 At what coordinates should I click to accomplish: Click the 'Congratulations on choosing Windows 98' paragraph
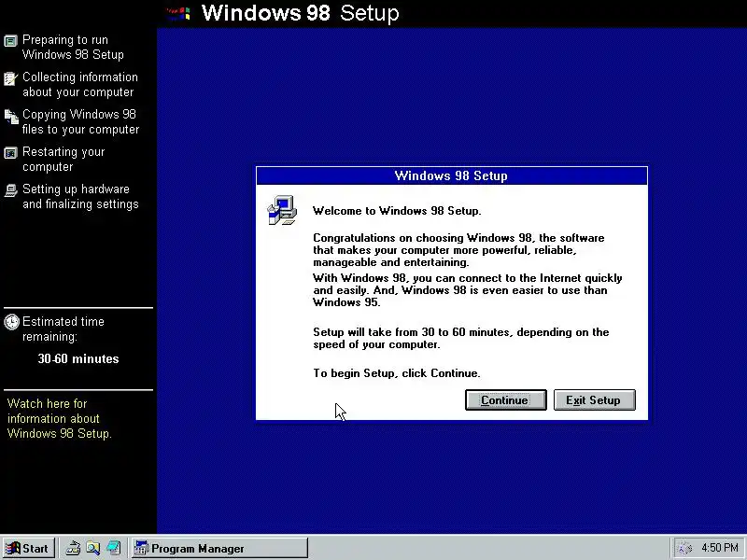[458, 250]
